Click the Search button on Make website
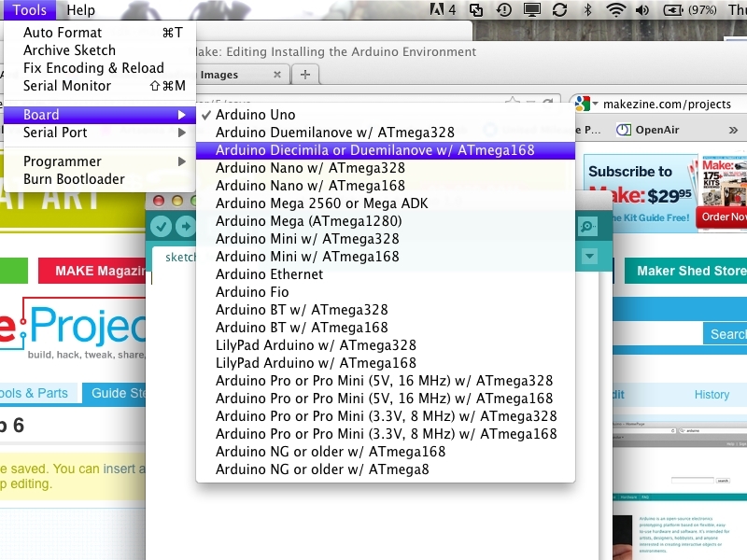The image size is (747, 560). (726, 334)
